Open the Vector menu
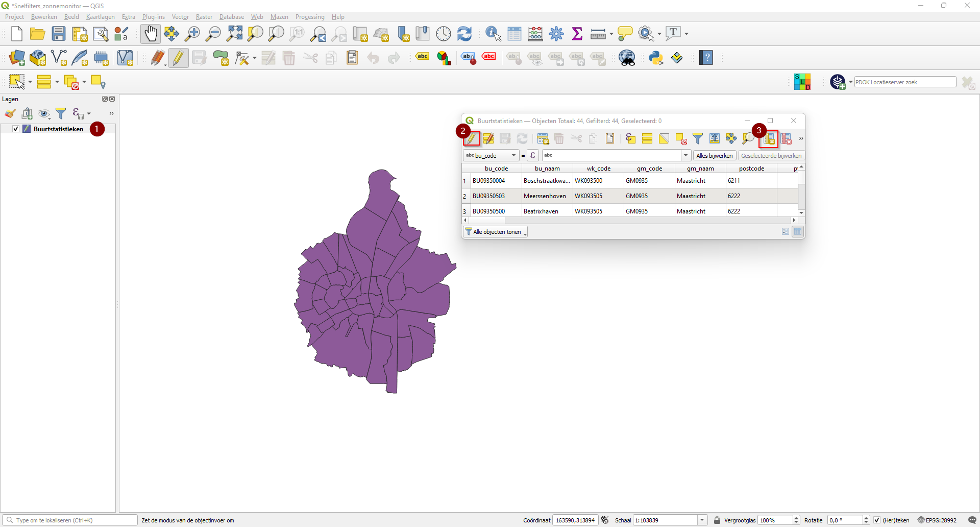Viewport: 980px width, 527px height. coord(180,17)
